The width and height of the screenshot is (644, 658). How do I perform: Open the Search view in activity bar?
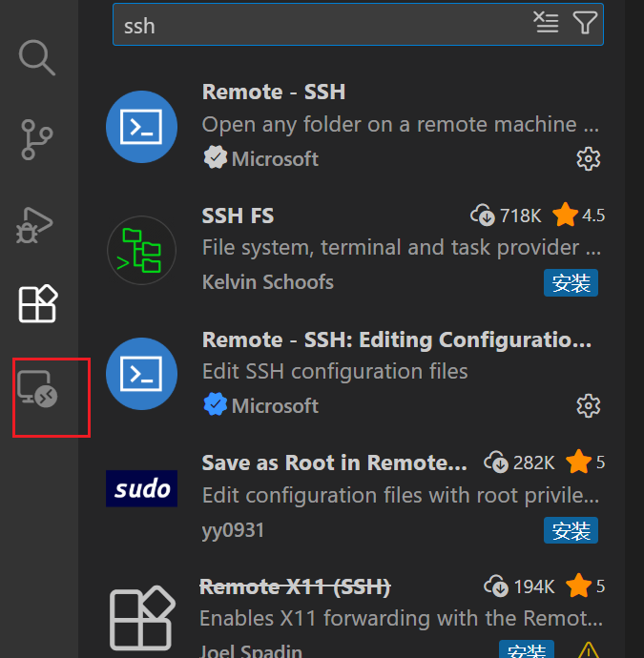(x=37, y=58)
